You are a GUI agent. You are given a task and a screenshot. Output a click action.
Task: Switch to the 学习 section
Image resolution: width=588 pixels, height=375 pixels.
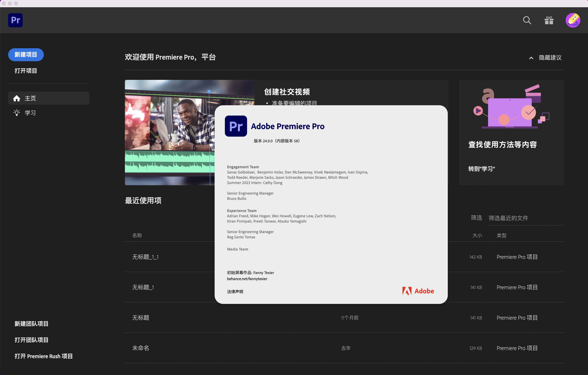coord(30,112)
